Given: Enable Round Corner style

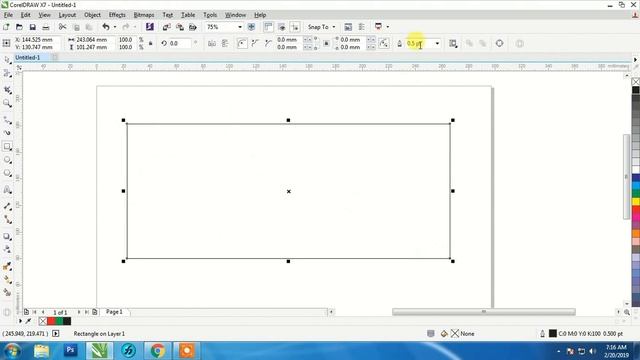Looking at the screenshot, I should (x=242, y=43).
